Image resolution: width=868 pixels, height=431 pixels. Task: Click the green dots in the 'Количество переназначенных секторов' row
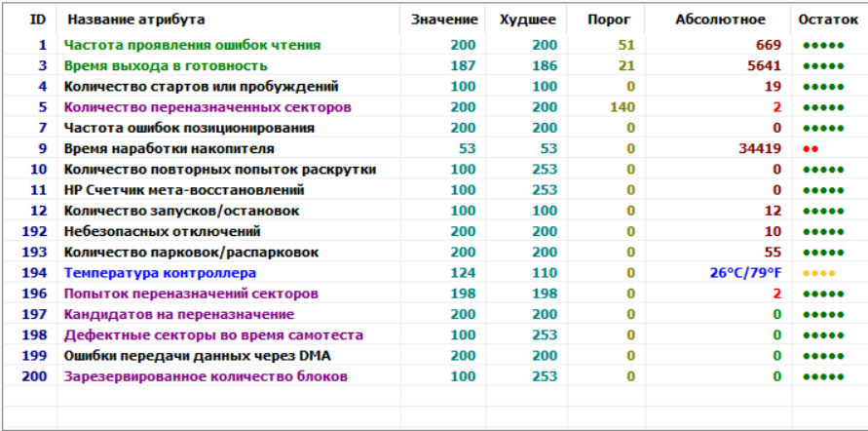tap(822, 107)
